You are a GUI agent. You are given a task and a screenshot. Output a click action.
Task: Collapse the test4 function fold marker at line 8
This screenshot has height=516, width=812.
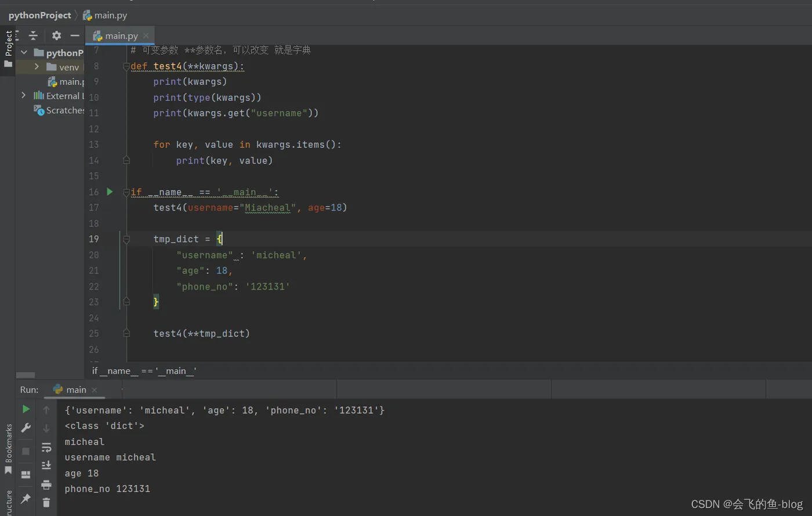[x=126, y=67]
